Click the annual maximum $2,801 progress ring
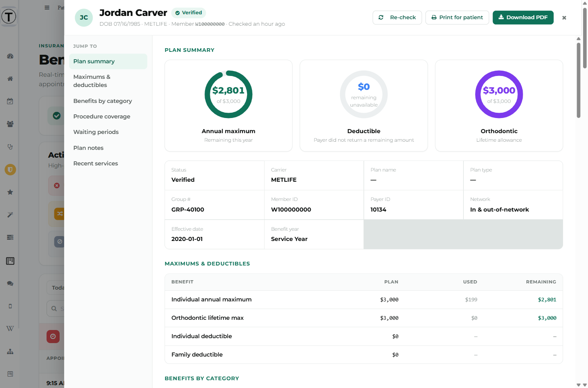Image resolution: width=588 pixels, height=388 pixels. point(228,95)
